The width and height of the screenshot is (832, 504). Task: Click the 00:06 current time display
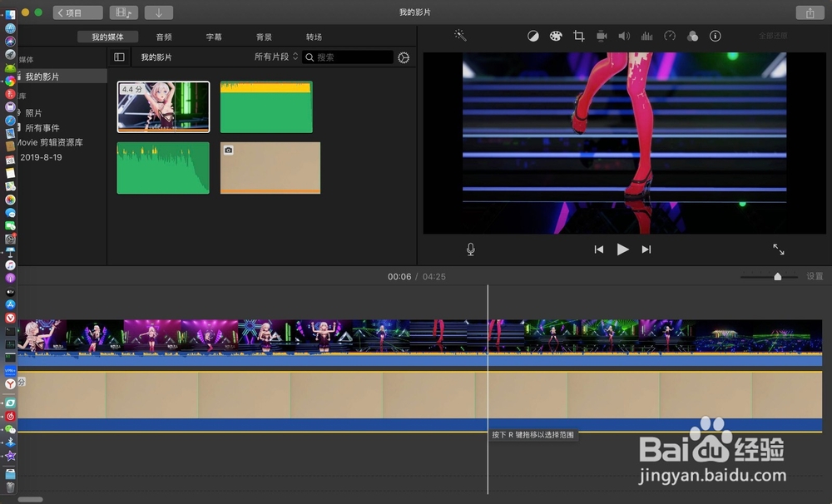click(399, 276)
